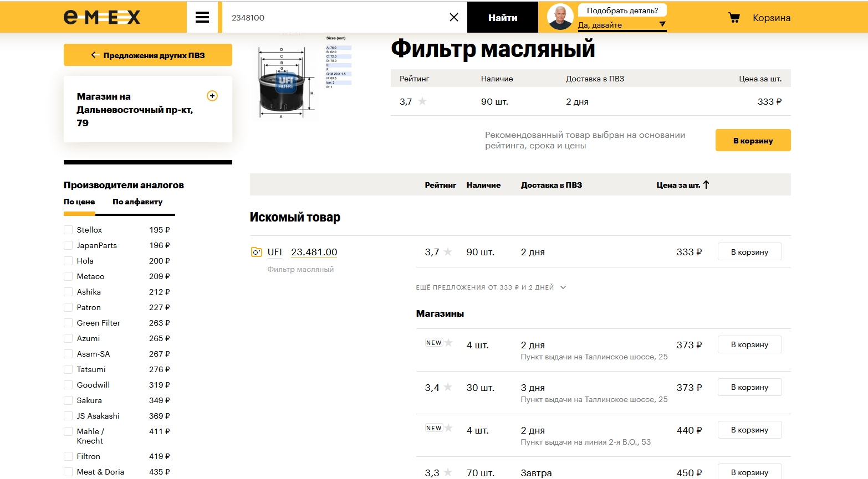Sort by Наличие column header
This screenshot has height=479, width=868.
point(483,185)
